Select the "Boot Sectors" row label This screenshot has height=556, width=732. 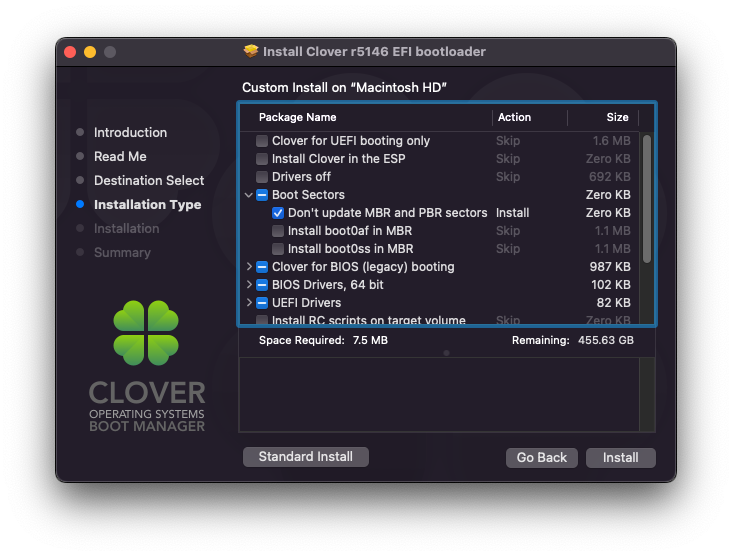pyautogui.click(x=308, y=195)
